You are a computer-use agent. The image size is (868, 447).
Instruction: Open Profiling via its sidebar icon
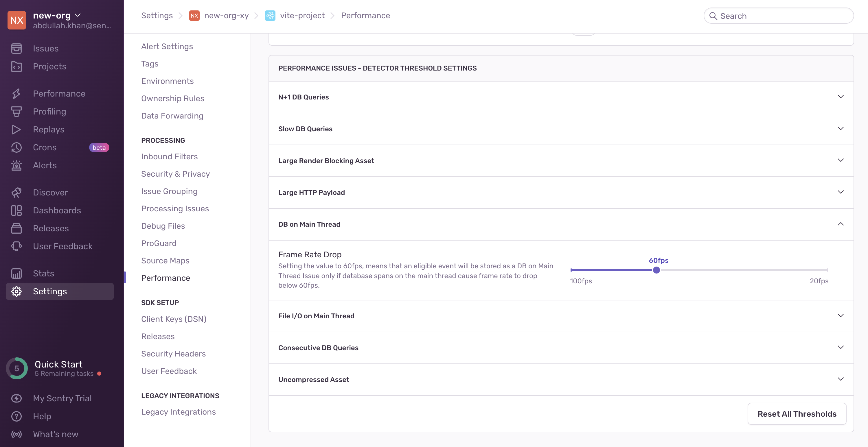pyautogui.click(x=16, y=112)
